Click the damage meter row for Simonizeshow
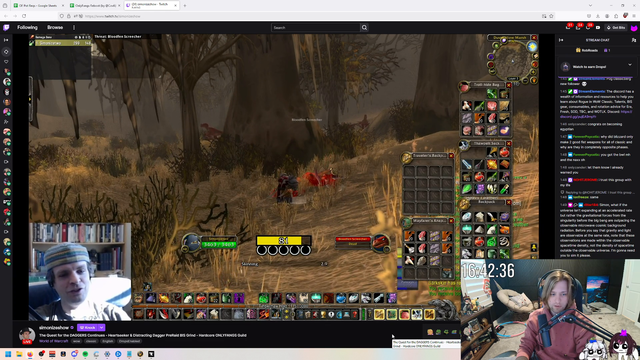Screen dimensions: 640x360 [x=63, y=43]
